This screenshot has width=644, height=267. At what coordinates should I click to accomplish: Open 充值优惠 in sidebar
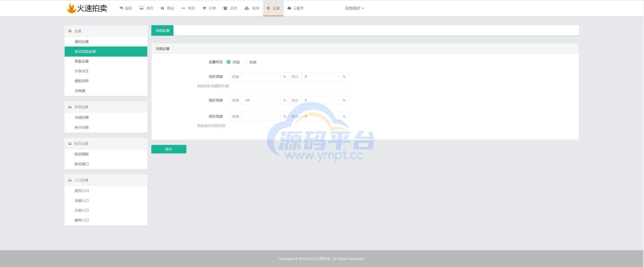pyautogui.click(x=106, y=118)
